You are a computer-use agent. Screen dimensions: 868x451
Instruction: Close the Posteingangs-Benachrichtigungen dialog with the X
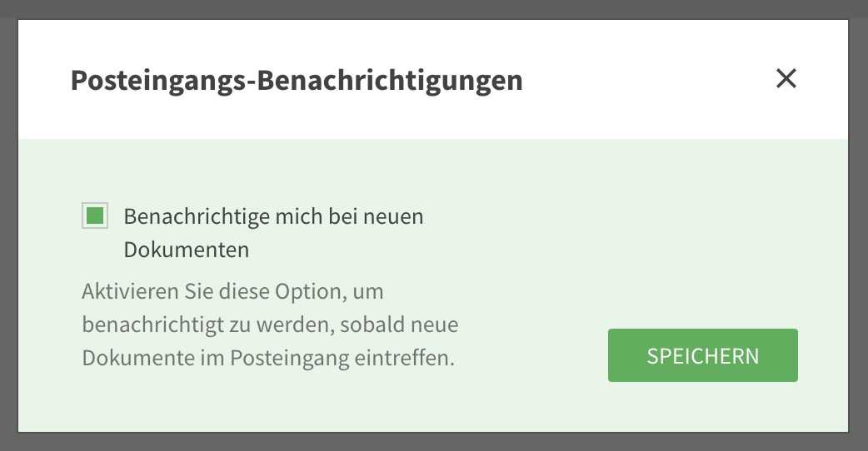[786, 79]
